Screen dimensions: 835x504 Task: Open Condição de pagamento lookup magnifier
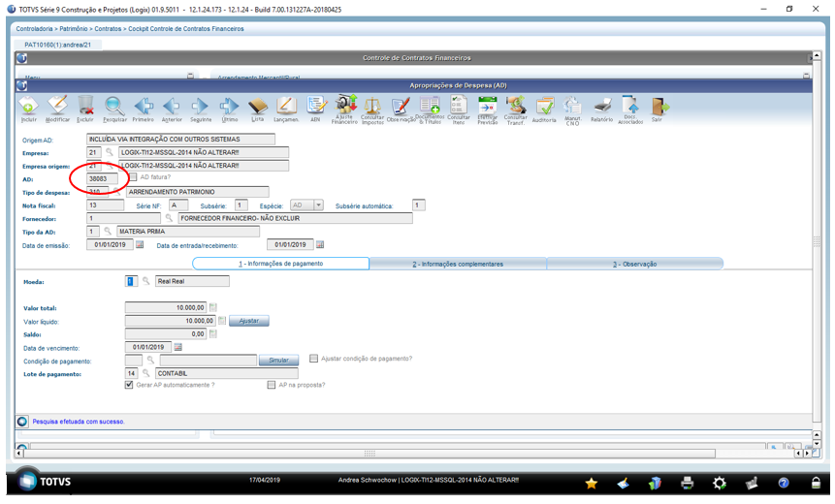pyautogui.click(x=150, y=361)
